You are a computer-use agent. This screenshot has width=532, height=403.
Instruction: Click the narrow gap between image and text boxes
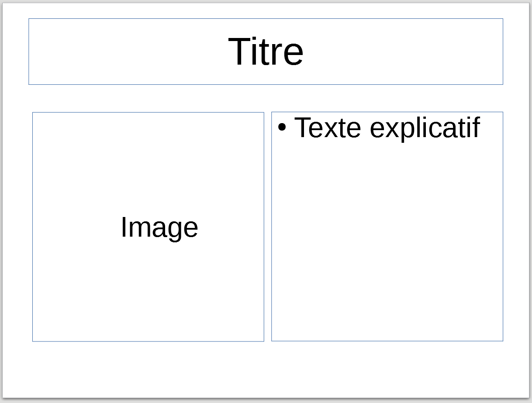(x=268, y=227)
